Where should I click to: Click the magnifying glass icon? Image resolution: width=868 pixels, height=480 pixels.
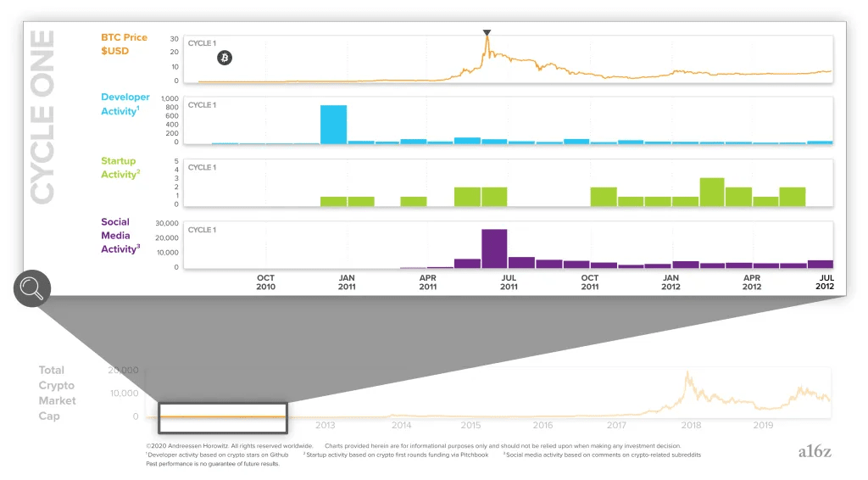pos(32,288)
